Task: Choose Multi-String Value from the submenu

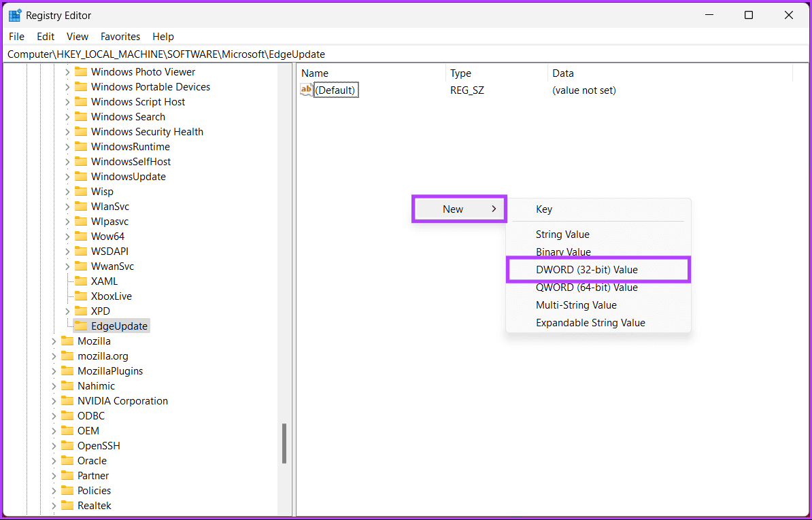Action: [598, 305]
